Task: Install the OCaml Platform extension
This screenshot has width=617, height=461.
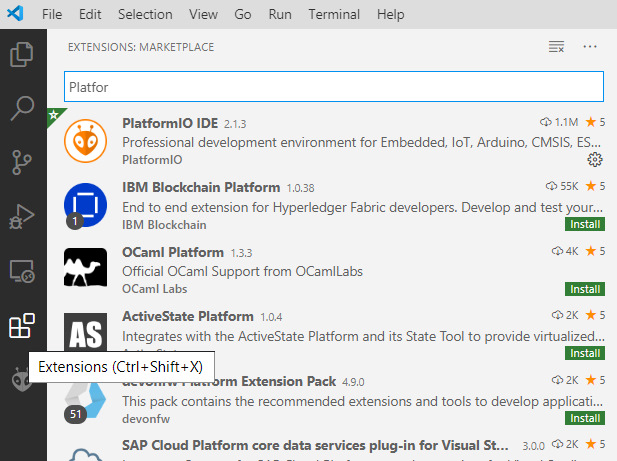Action: [x=585, y=289]
